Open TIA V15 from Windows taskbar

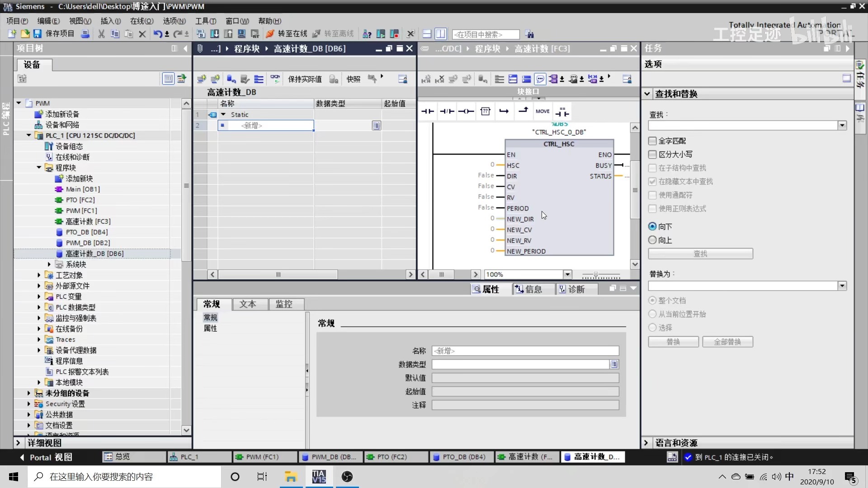pos(319,477)
